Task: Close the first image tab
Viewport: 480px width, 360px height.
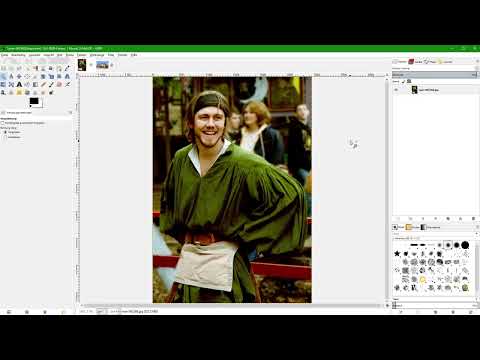Action: click(x=91, y=65)
